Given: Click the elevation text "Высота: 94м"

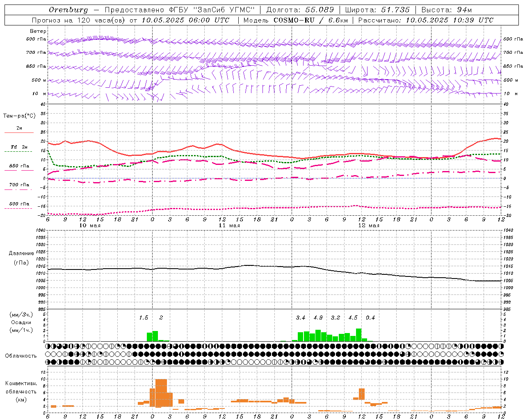Looking at the screenshot, I should point(447,10).
